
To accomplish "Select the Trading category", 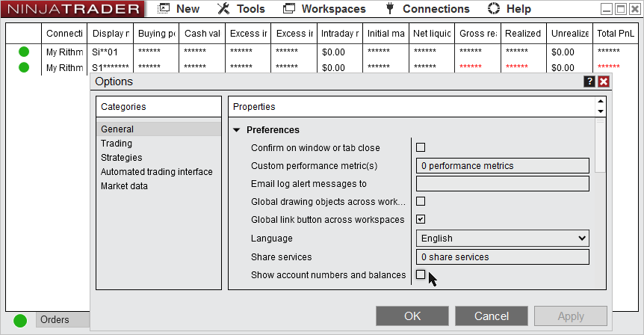I will click(158, 144).
